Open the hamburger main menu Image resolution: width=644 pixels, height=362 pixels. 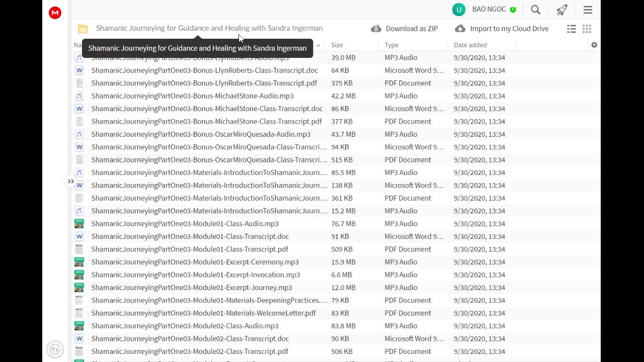588,10
